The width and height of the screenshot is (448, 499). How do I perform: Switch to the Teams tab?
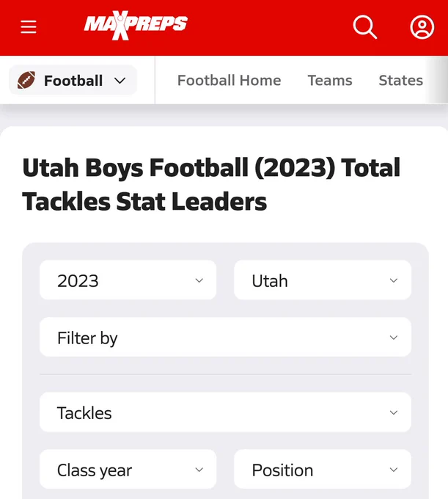(330, 80)
